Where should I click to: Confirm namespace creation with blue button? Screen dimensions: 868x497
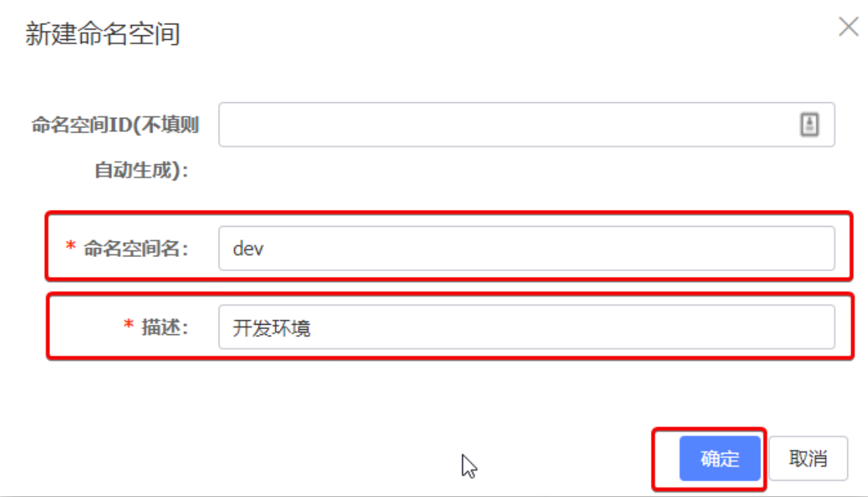pos(719,458)
